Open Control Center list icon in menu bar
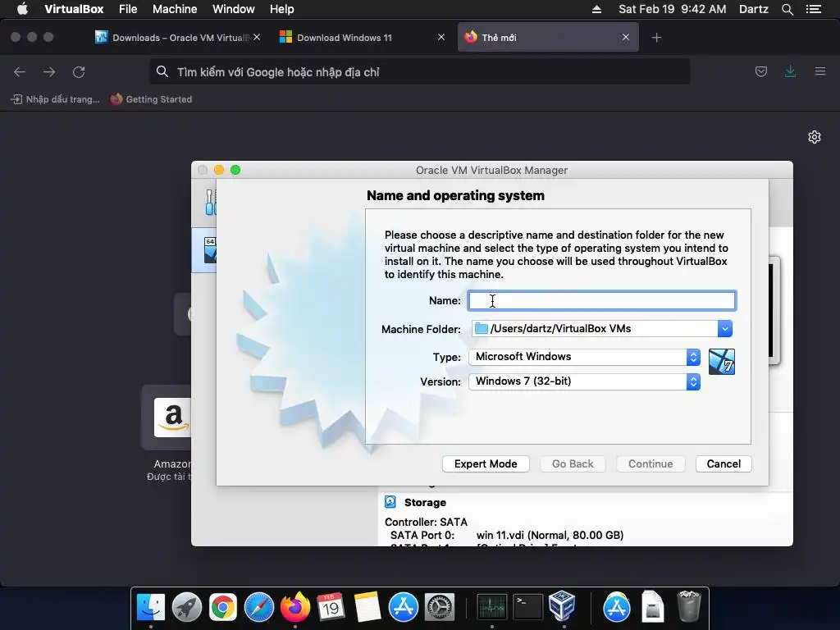Screen dimensions: 840x630 point(813,9)
